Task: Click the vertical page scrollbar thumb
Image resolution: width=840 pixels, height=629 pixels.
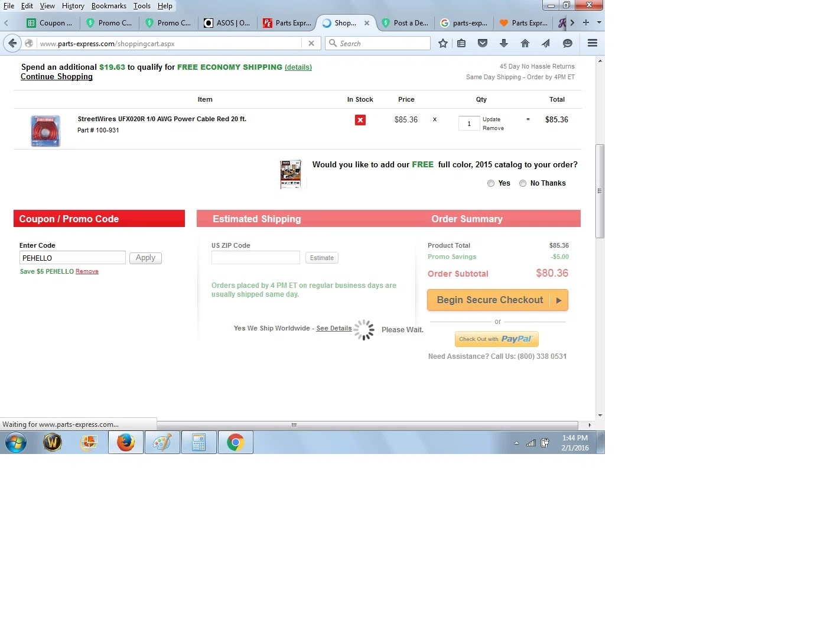Action: [x=600, y=191]
